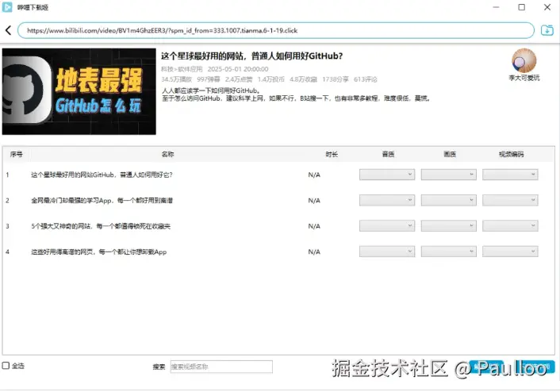Click the video title 这个星球最好用的网站
Viewport: 560px width, 392px height.
tap(251, 56)
